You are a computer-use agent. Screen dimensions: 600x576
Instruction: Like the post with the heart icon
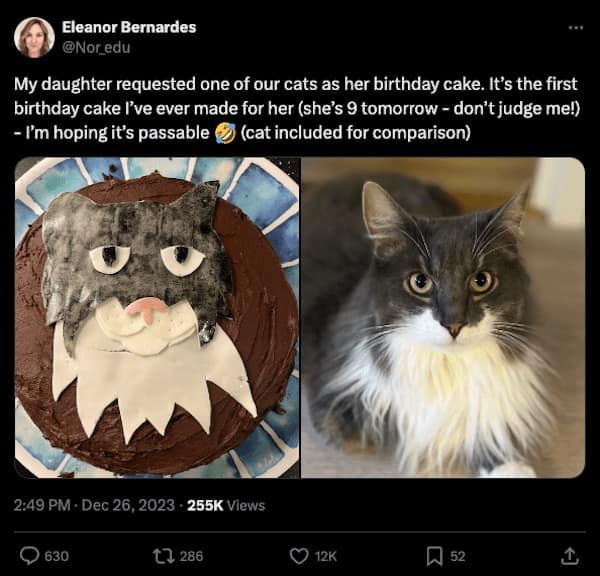point(299,555)
